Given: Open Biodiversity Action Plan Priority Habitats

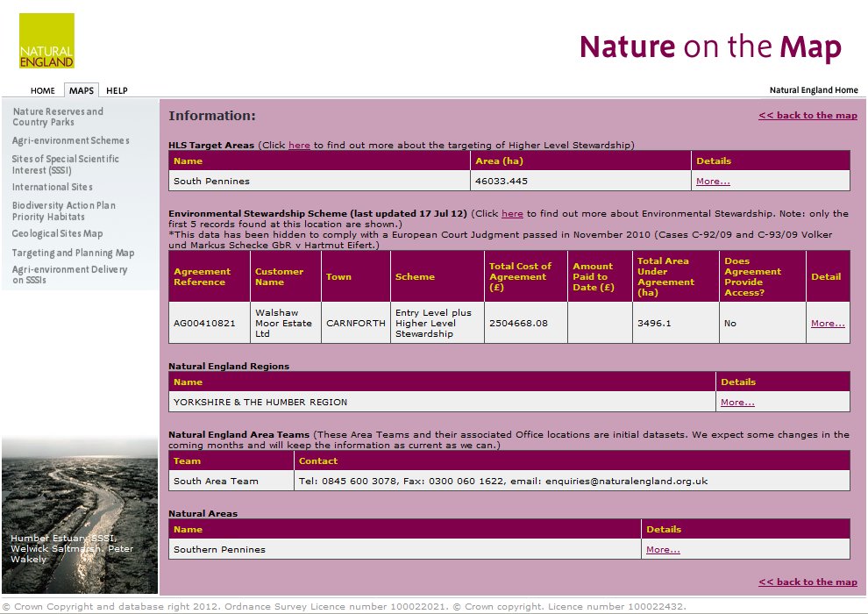Looking at the screenshot, I should pos(64,211).
